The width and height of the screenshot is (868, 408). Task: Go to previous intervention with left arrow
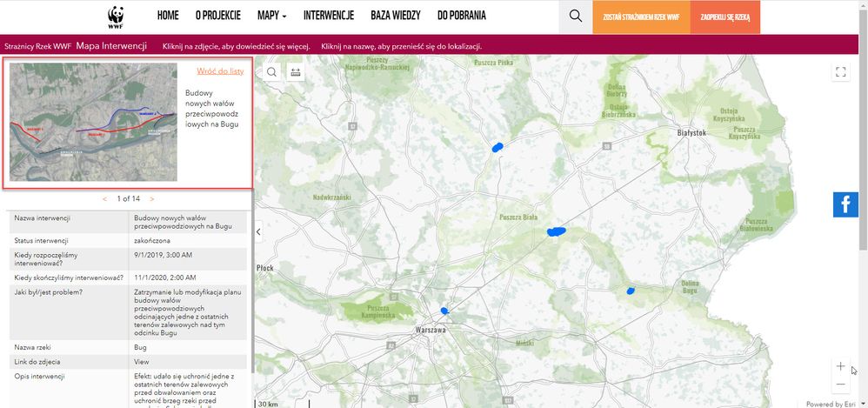coord(105,198)
